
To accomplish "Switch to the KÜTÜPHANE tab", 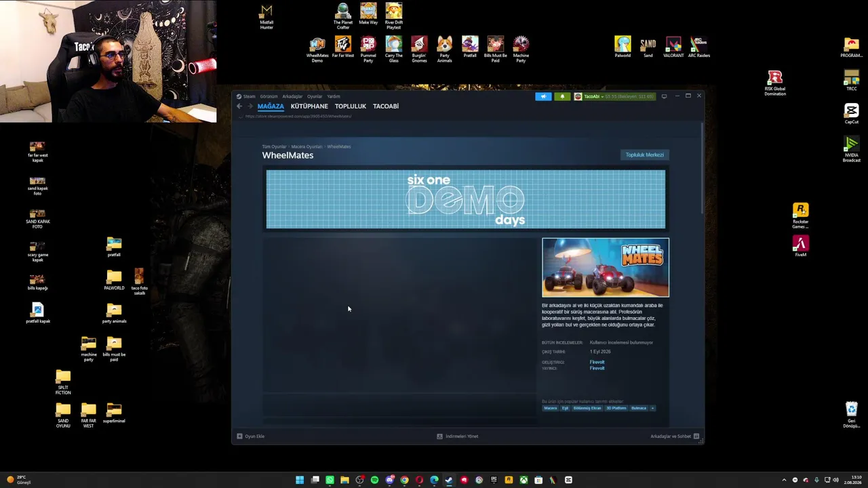I will tap(309, 106).
